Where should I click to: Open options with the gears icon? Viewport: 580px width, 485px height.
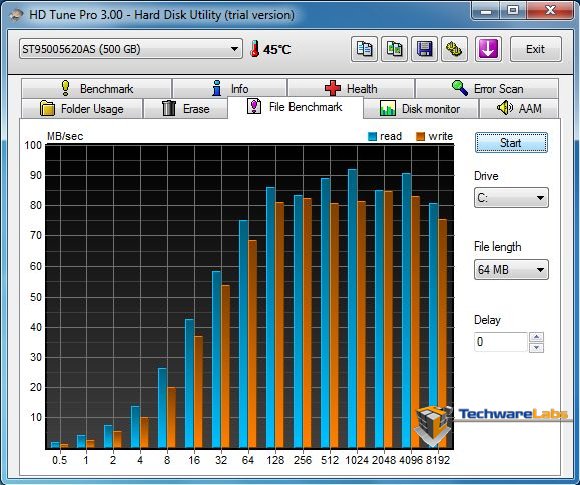click(455, 49)
